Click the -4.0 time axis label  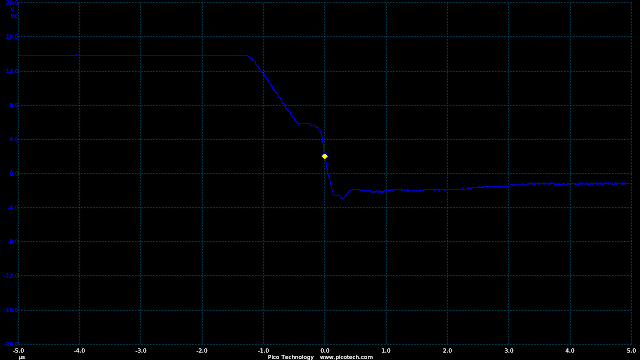[79, 351]
